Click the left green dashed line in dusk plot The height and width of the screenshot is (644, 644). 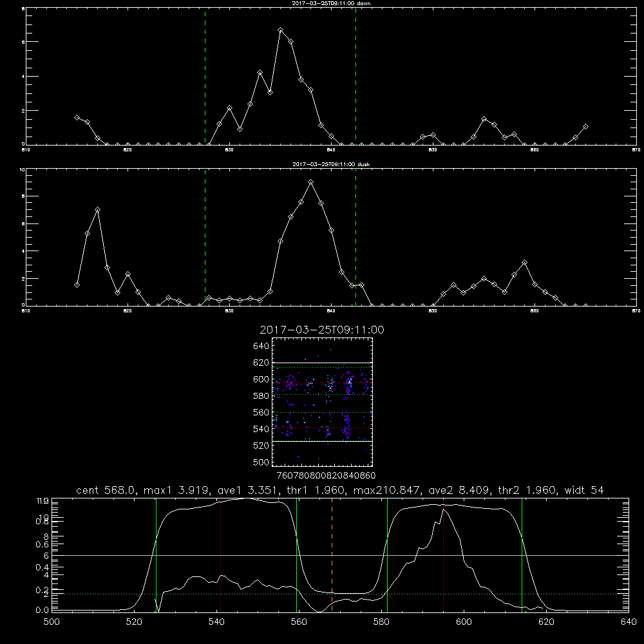coord(205,238)
